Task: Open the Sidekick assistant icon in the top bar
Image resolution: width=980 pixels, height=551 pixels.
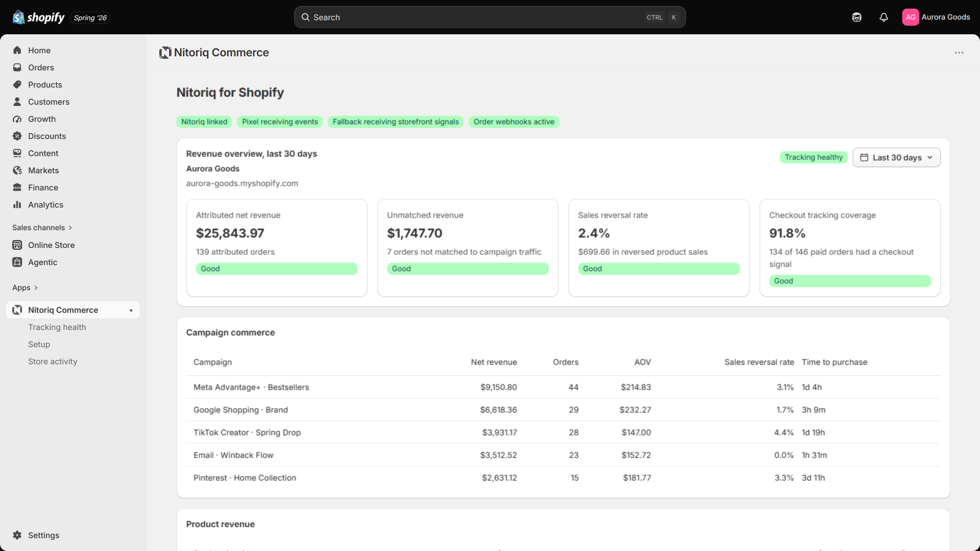Action: [x=857, y=17]
